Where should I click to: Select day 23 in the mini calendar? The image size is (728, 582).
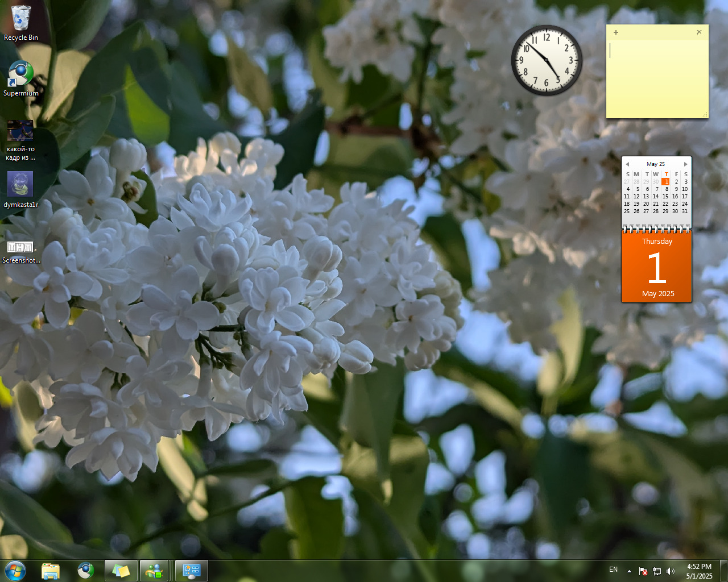pyautogui.click(x=675, y=204)
